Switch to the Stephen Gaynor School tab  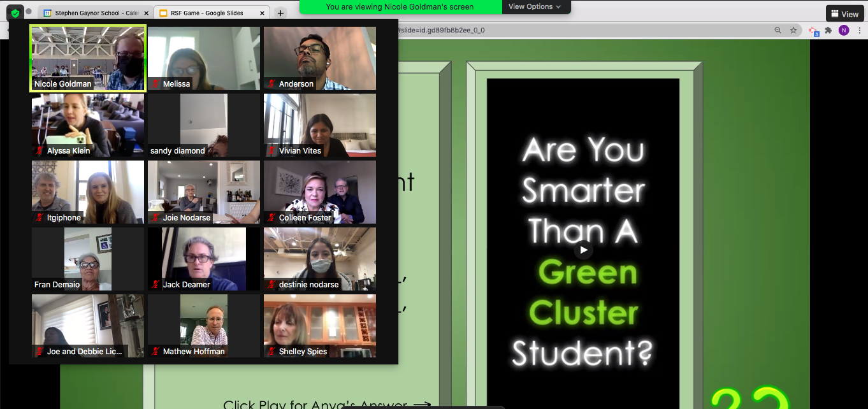coord(94,13)
